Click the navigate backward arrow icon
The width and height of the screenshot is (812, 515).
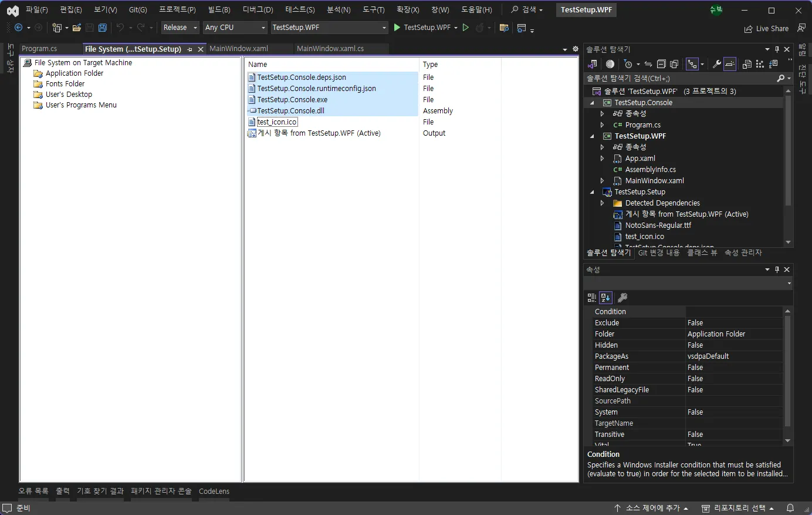[18, 28]
